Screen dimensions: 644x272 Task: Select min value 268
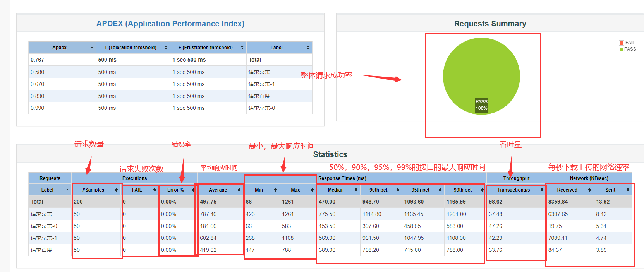coord(250,238)
